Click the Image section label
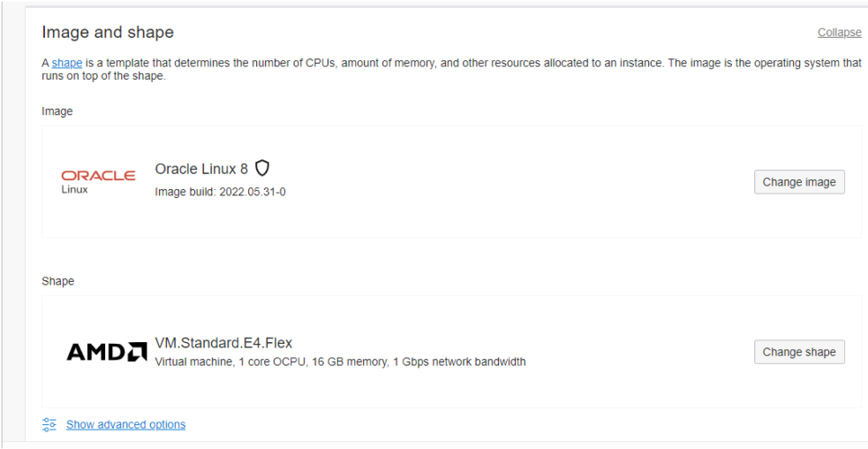This screenshot has width=868, height=449. click(57, 111)
